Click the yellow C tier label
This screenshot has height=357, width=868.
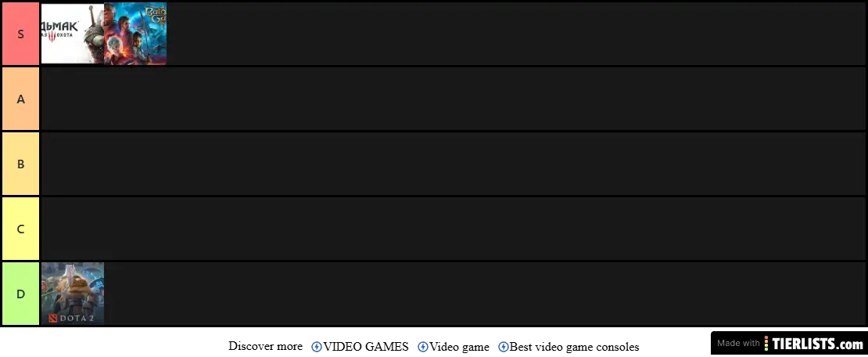click(x=21, y=229)
